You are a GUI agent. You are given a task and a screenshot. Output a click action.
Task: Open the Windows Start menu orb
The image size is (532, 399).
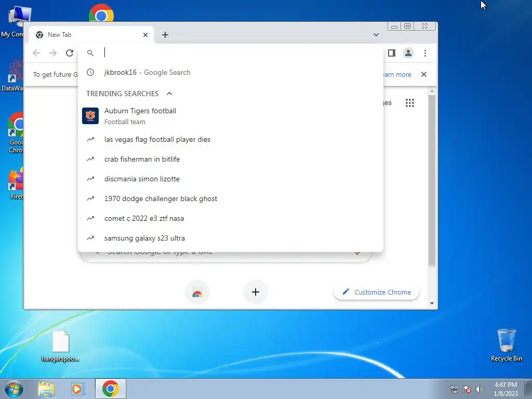coord(14,389)
